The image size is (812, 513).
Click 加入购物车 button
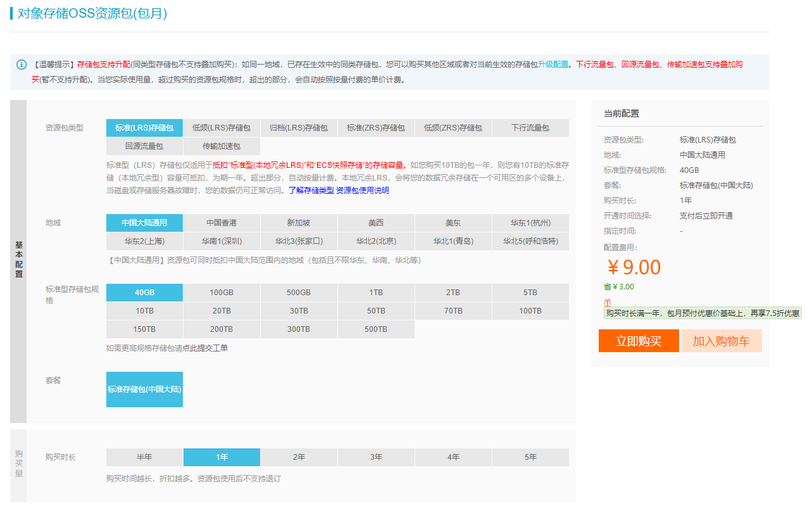click(721, 341)
